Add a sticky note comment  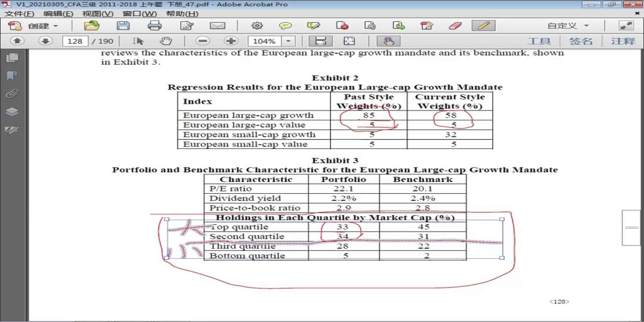[x=286, y=26]
